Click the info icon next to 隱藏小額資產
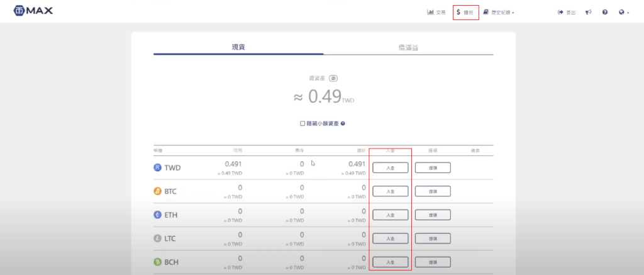Viewport: 644px width, 275px height. [343, 123]
